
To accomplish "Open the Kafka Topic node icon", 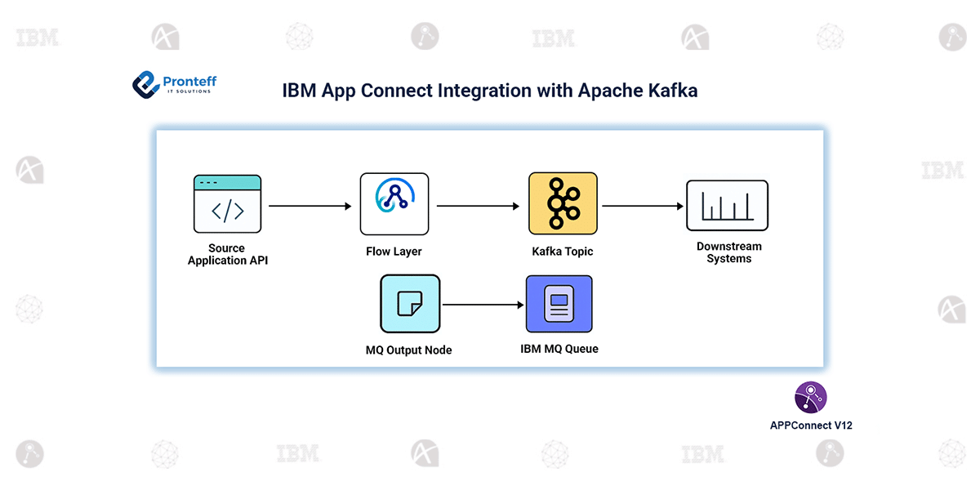I will tap(562, 203).
